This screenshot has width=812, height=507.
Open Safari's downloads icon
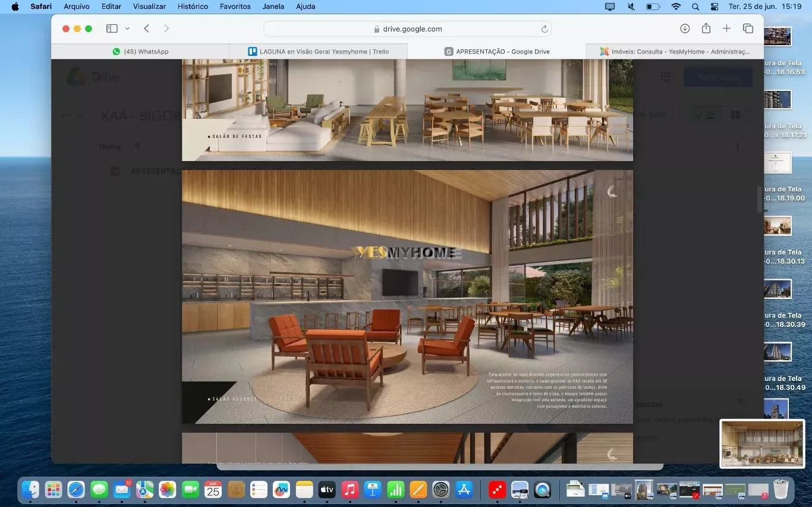click(x=685, y=29)
